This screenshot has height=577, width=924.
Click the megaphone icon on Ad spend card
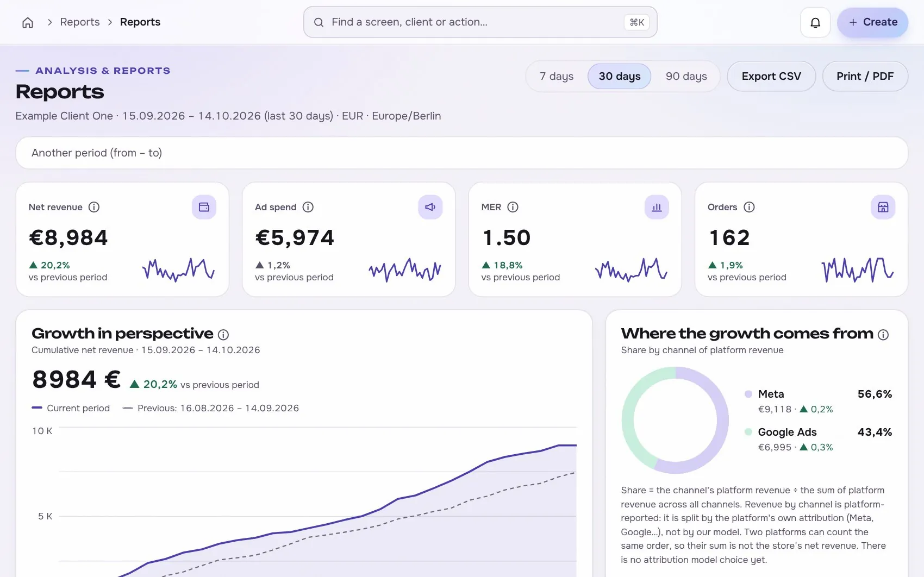coord(430,207)
